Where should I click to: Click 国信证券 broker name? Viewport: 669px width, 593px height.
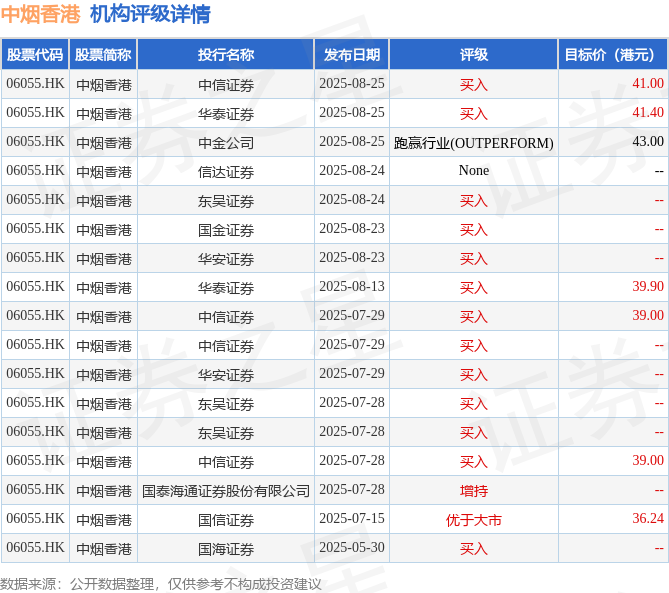[x=226, y=520]
